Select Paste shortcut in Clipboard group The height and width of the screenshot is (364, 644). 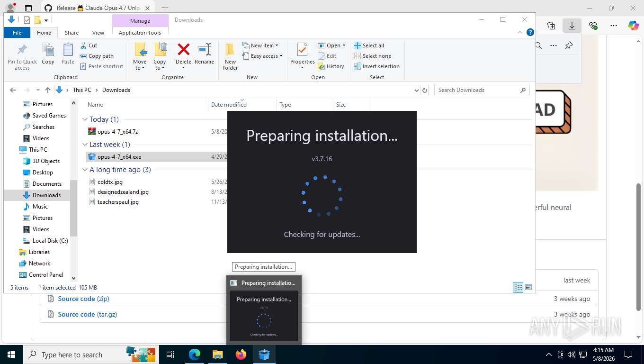point(101,66)
